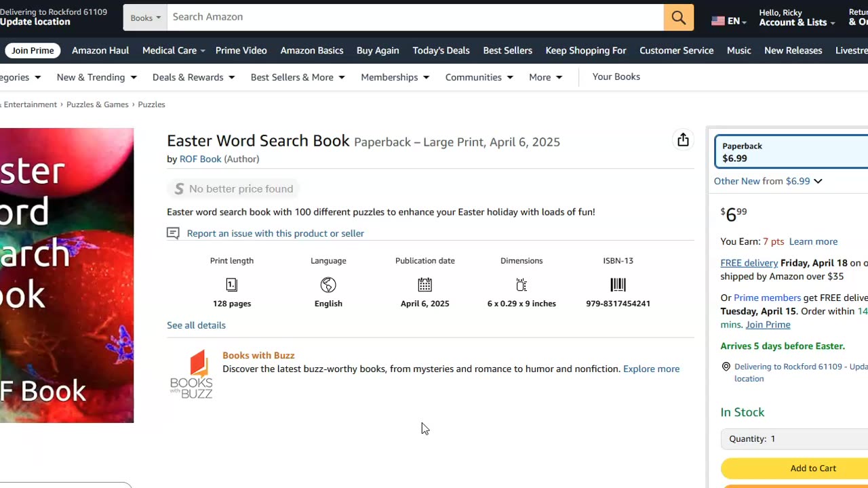Click the ISBN-13 barcode icon
This screenshot has width=868, height=488.
(x=618, y=285)
